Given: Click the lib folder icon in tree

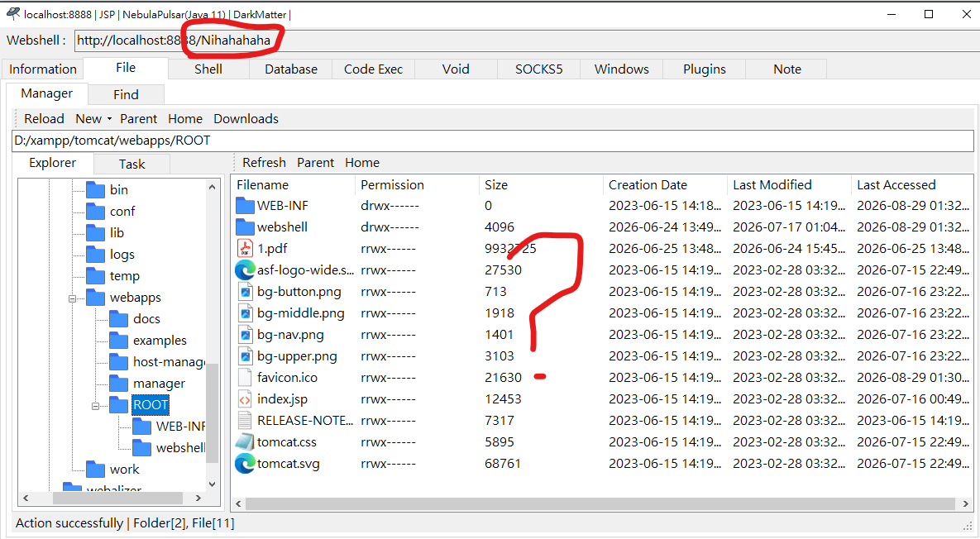Looking at the screenshot, I should point(96,233).
